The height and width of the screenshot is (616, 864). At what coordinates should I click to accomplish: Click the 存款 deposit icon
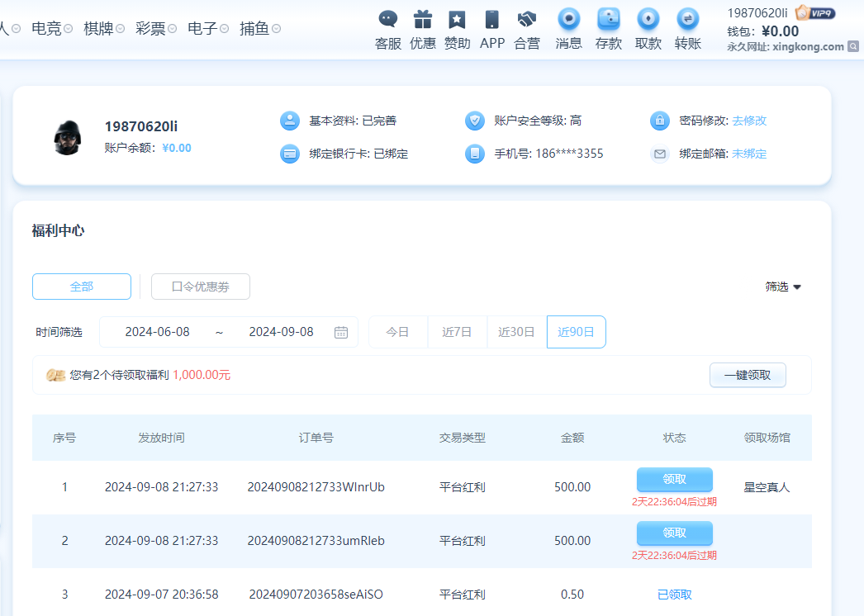(609, 19)
